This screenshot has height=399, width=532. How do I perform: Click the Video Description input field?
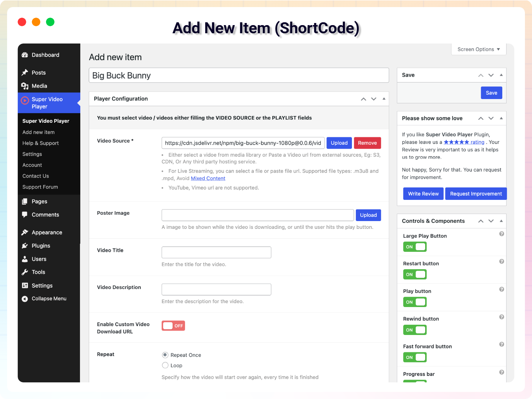216,289
